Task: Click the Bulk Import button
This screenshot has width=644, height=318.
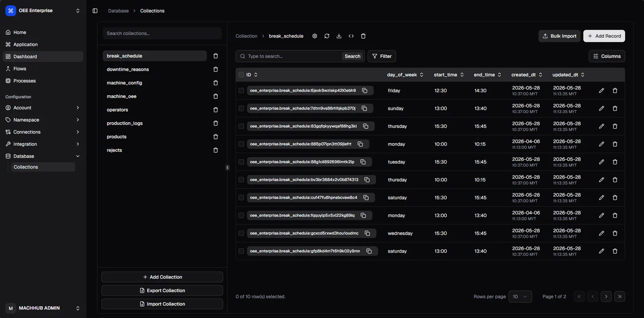Action: pyautogui.click(x=559, y=36)
